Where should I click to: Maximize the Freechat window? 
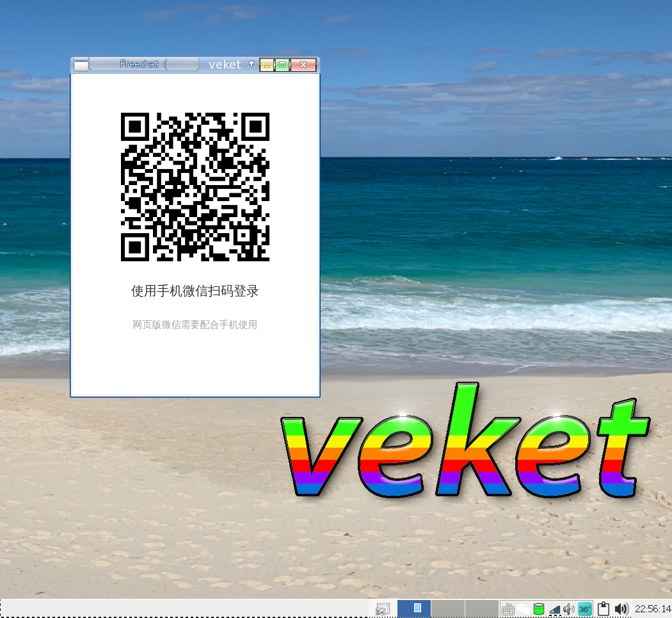coord(282,65)
